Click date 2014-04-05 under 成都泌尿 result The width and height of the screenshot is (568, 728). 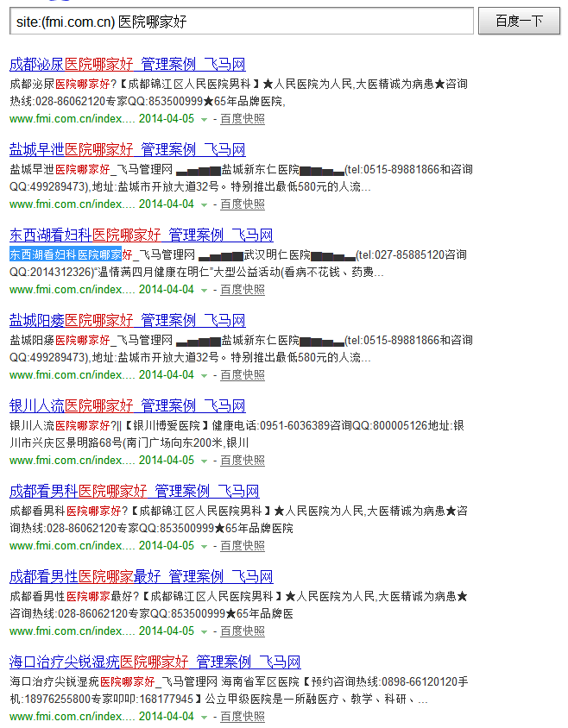coord(167,119)
